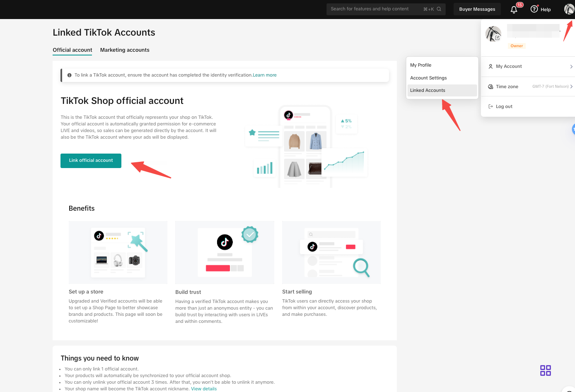Click the Benefits heading
Screen dimensions: 575x392
pyautogui.click(x=82, y=209)
